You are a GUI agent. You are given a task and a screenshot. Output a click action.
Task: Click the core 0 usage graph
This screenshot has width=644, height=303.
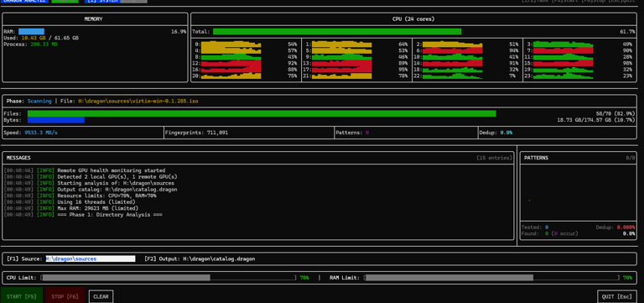coord(231,44)
